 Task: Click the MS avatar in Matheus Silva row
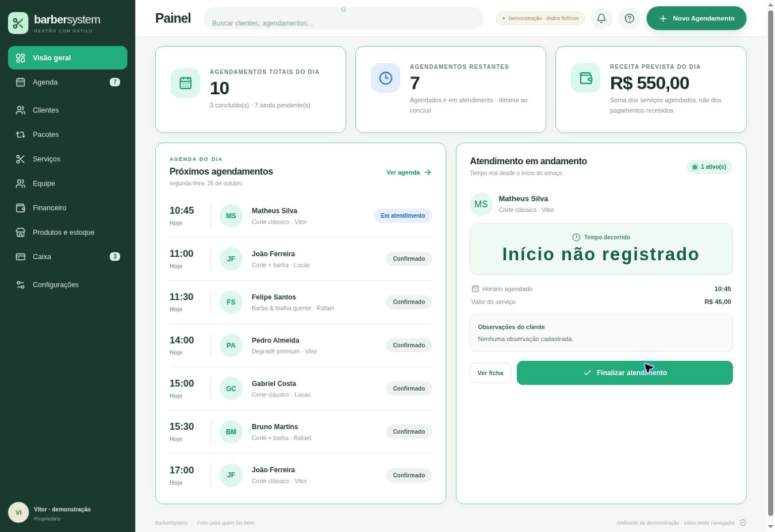231,216
